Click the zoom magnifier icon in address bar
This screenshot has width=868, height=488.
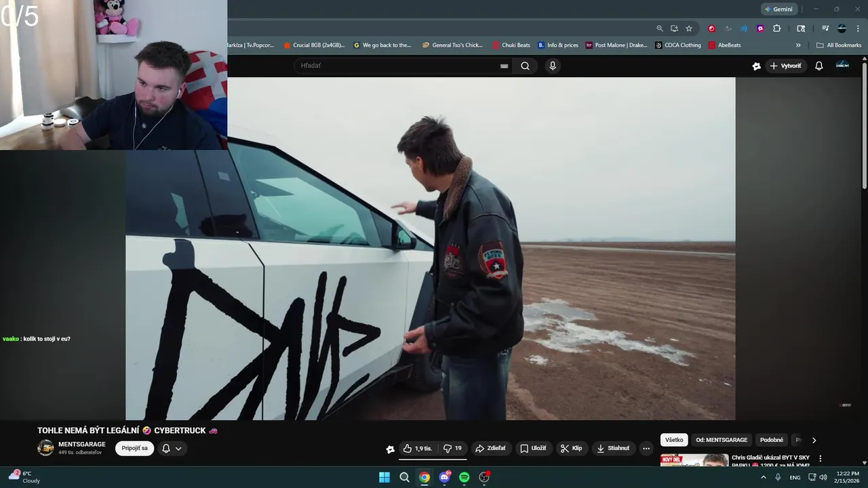click(660, 28)
